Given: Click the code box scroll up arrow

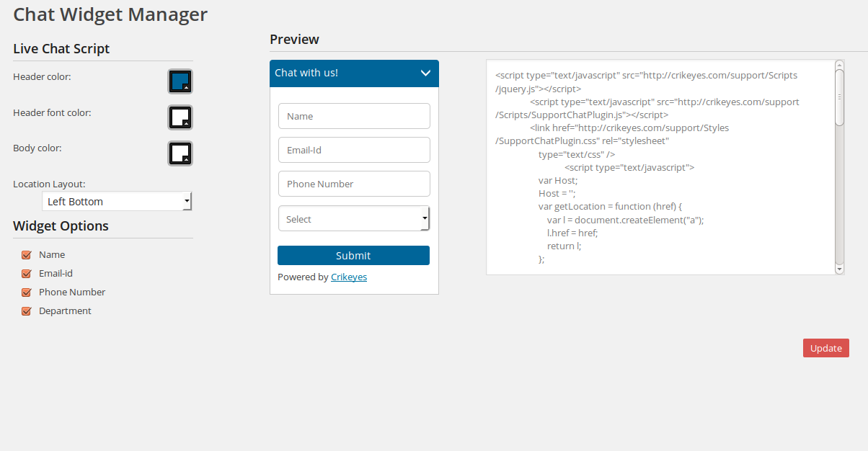Looking at the screenshot, I should (x=839, y=65).
